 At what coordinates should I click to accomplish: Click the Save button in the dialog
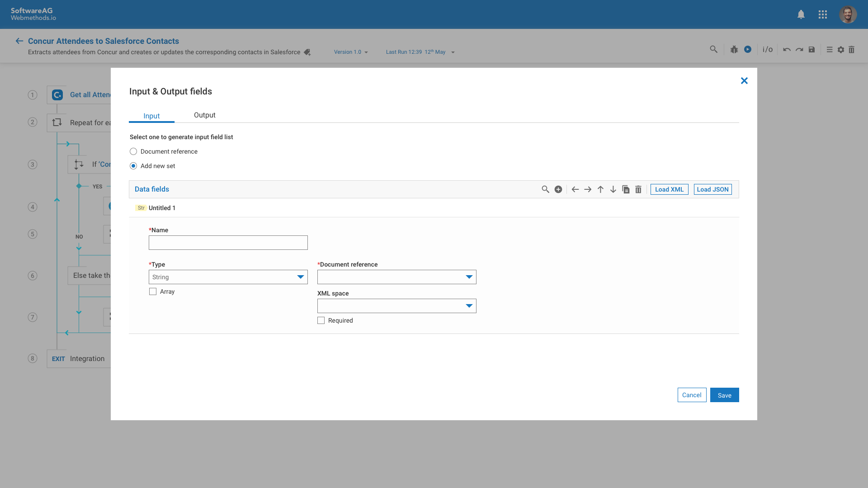pyautogui.click(x=725, y=395)
